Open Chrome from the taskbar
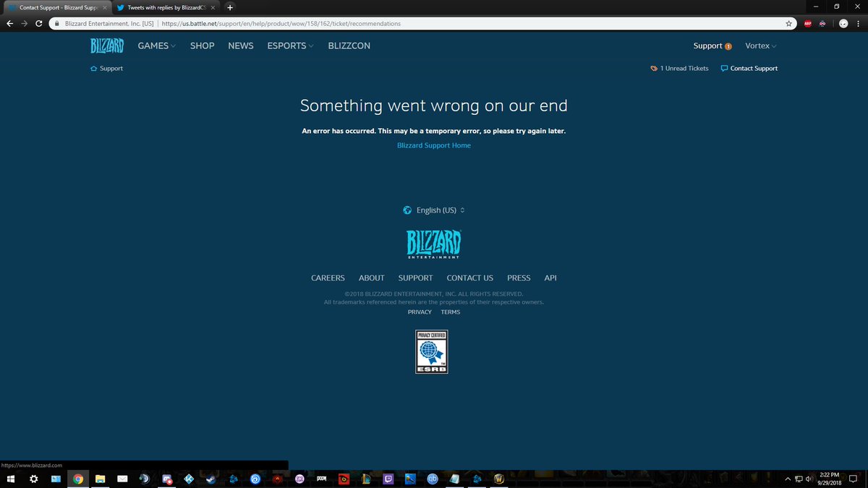 click(x=78, y=479)
